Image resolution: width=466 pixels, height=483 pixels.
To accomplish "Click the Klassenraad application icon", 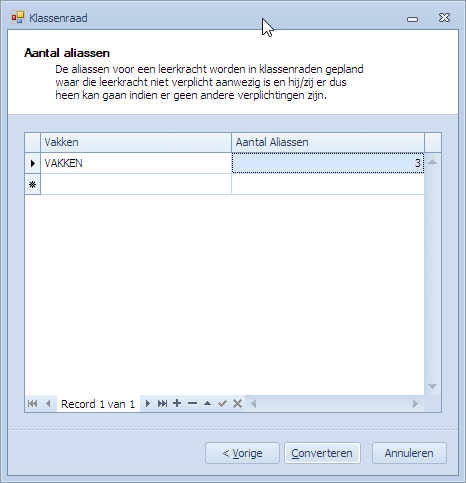I will tap(18, 17).
